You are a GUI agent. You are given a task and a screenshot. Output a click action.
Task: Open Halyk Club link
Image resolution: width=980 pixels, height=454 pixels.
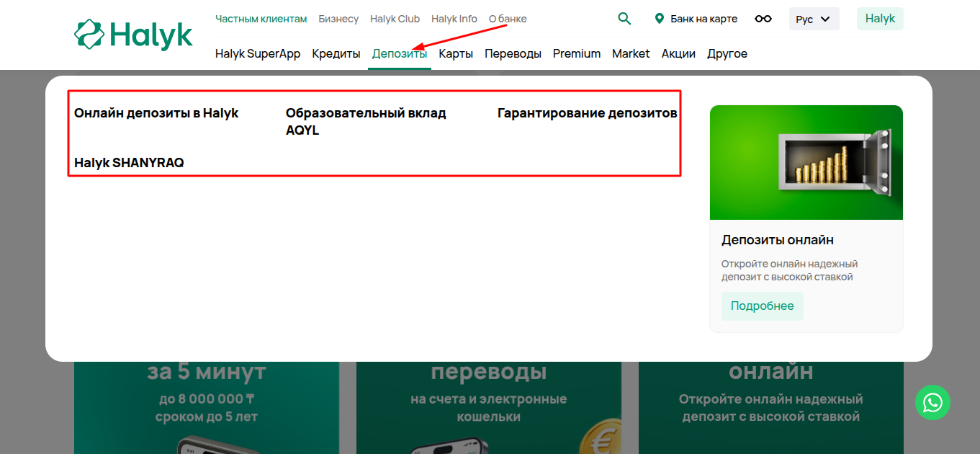click(x=395, y=19)
